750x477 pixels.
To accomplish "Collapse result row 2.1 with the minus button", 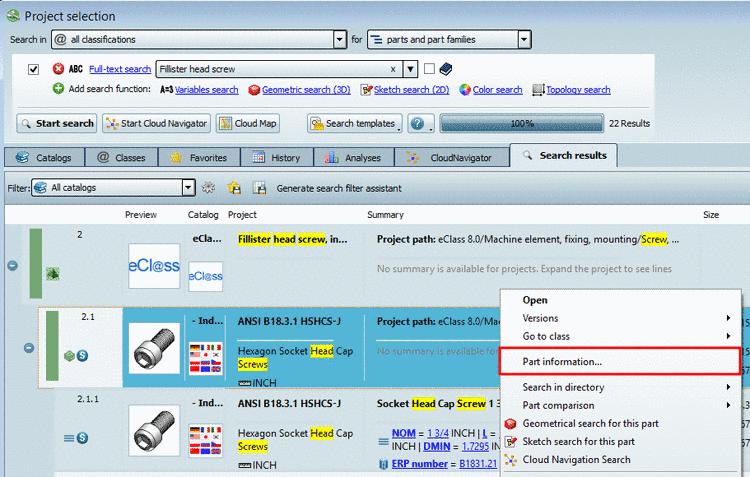I will (29, 348).
